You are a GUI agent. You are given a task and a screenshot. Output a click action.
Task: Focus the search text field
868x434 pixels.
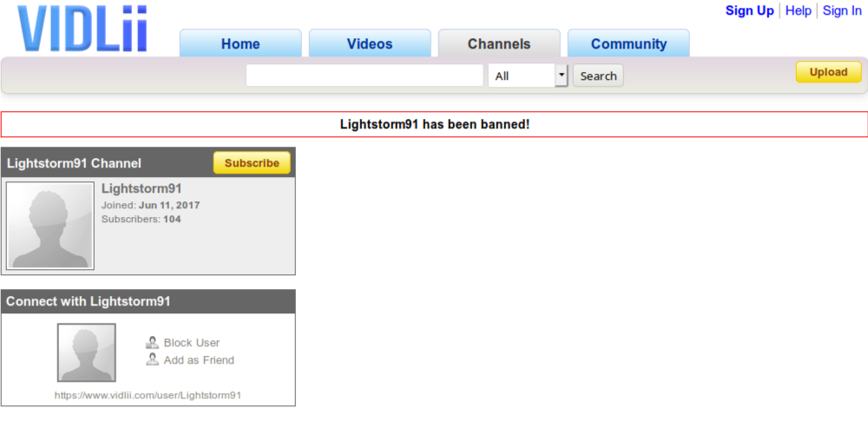tap(365, 76)
